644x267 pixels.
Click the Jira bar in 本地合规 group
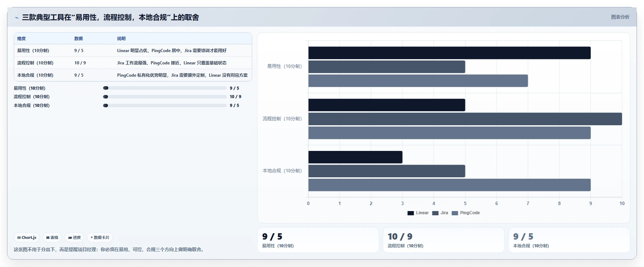pyautogui.click(x=387, y=171)
